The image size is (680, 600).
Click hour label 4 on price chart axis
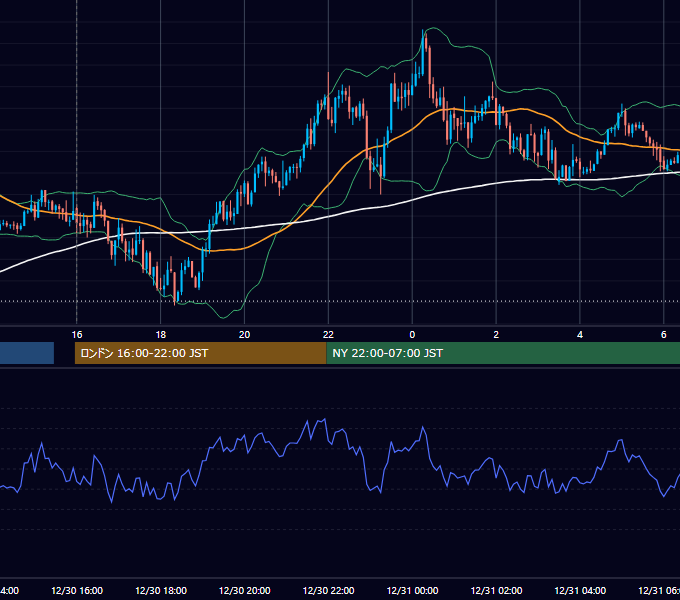pyautogui.click(x=580, y=334)
